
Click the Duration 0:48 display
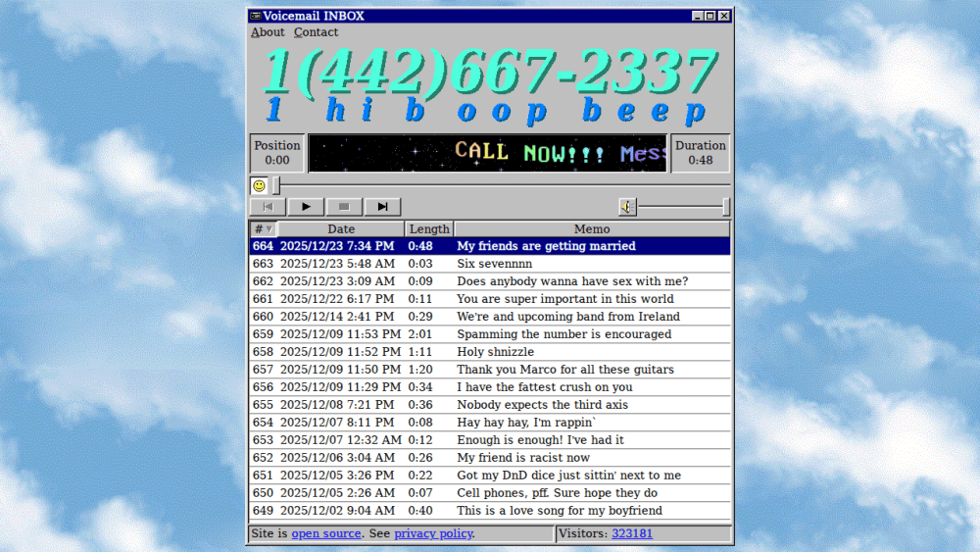pos(700,153)
